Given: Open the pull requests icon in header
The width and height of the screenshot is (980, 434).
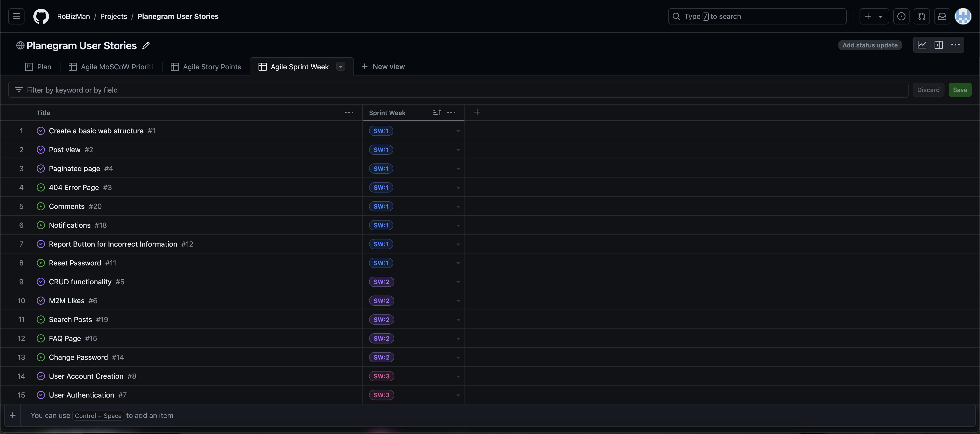Looking at the screenshot, I should [x=922, y=16].
